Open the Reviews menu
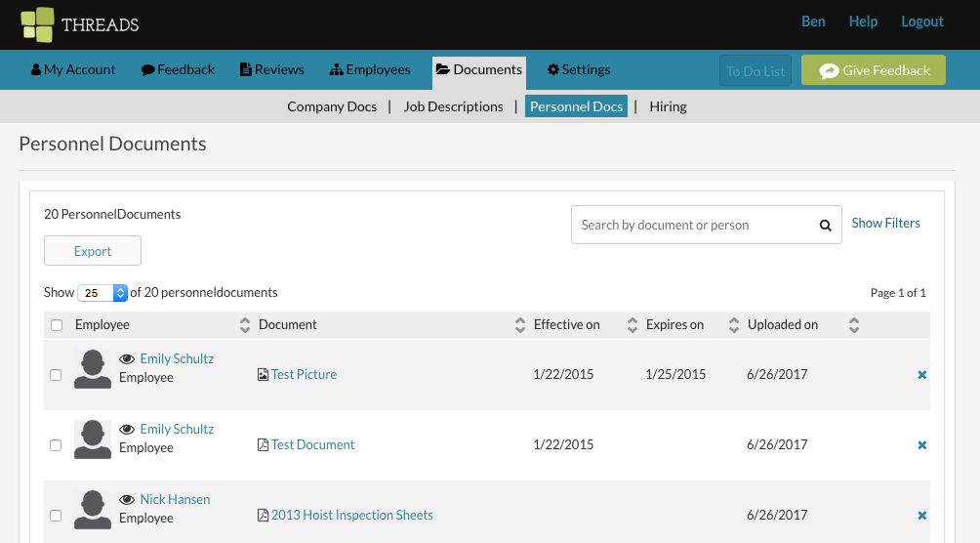The image size is (980, 543). point(272,69)
